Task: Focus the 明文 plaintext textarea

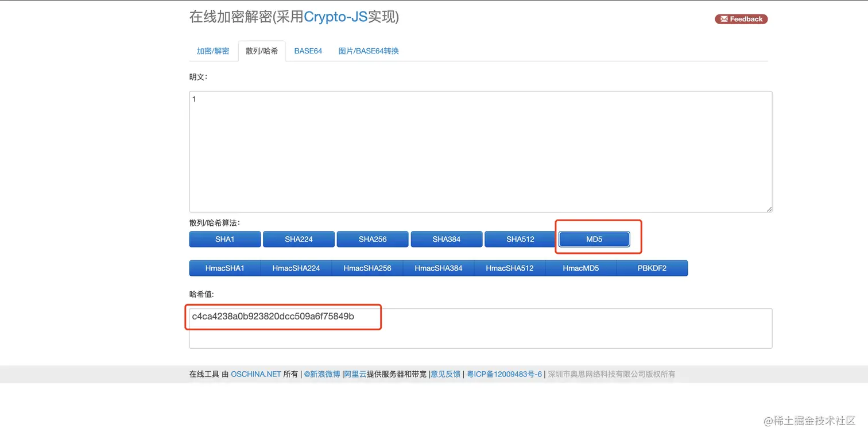Action: point(480,152)
